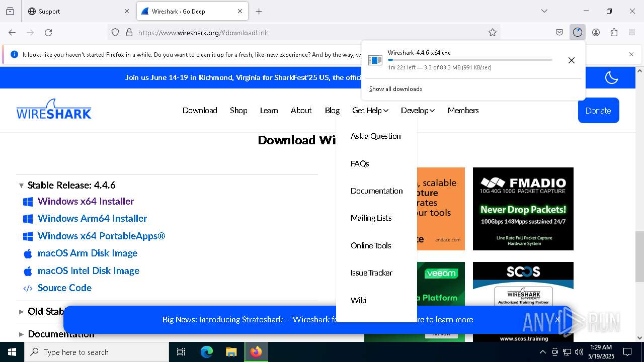Open the Members nav link
This screenshot has height=362, width=644.
tap(463, 110)
